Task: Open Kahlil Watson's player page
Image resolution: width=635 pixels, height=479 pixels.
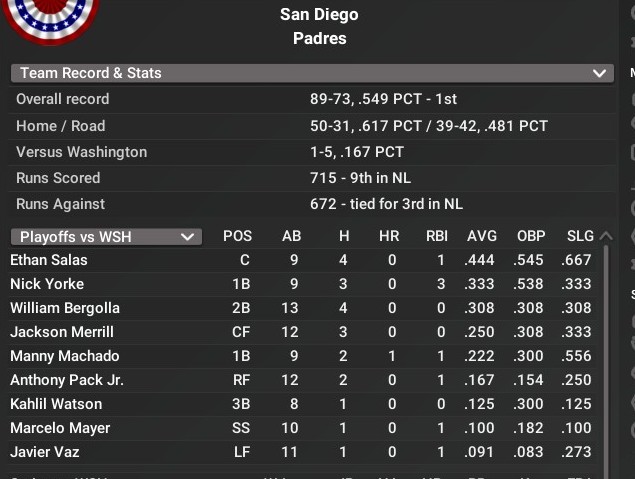Action: pyautogui.click(x=56, y=404)
